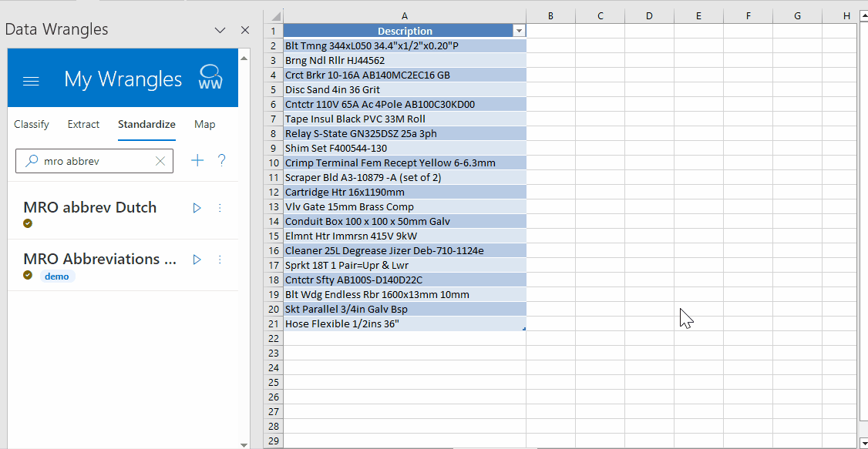Open the Description column filter dropdown

(519, 32)
